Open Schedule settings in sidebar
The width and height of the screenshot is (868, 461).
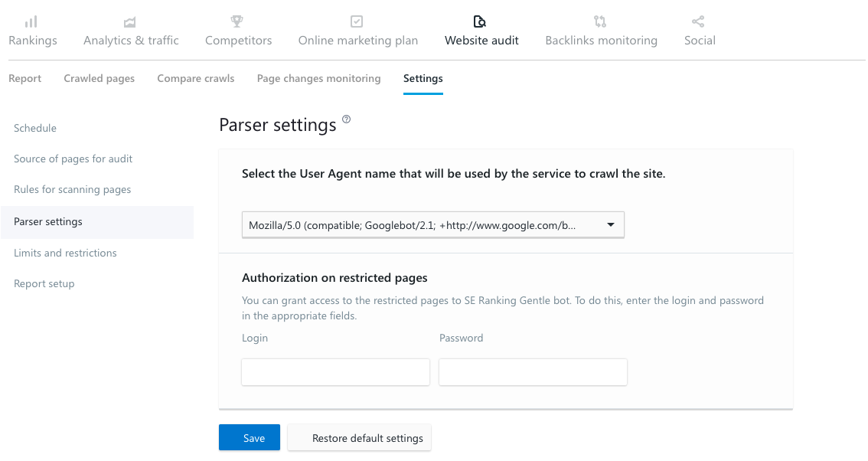35,128
